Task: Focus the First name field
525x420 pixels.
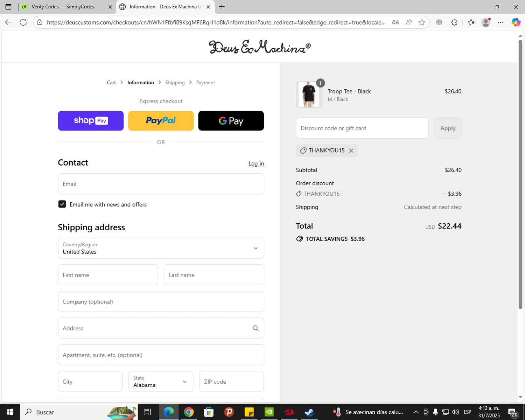Action: (x=108, y=275)
